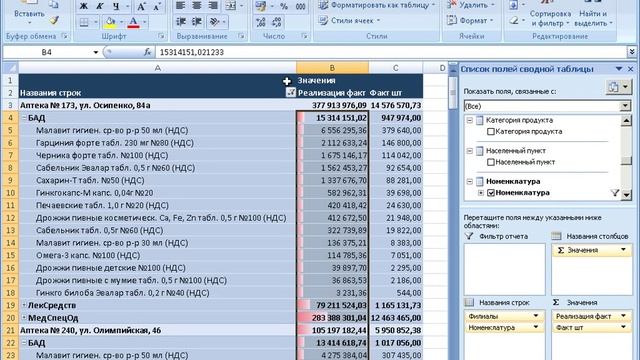This screenshot has height=360, width=640.
Task: Open Реализация факт value field dropdown
Action: 623,316
